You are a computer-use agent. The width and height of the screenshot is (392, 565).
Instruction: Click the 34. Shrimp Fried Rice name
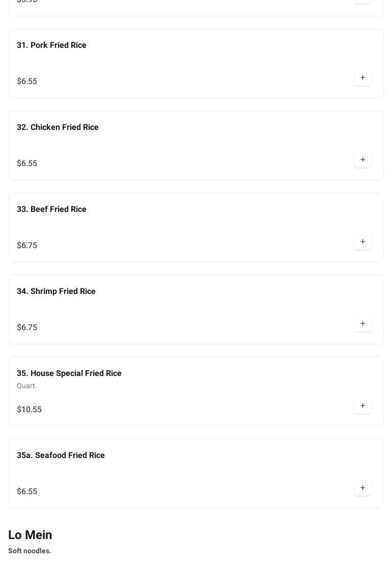point(56,291)
